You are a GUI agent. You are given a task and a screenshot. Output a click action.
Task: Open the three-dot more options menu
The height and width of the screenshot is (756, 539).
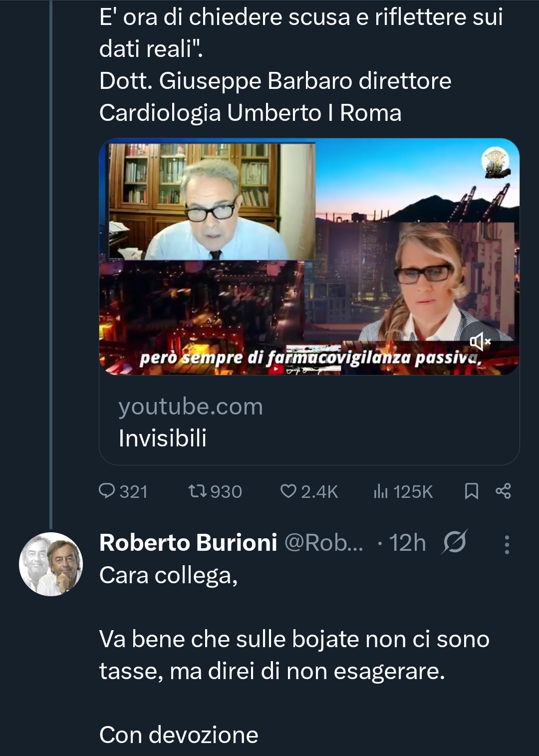[x=507, y=544]
